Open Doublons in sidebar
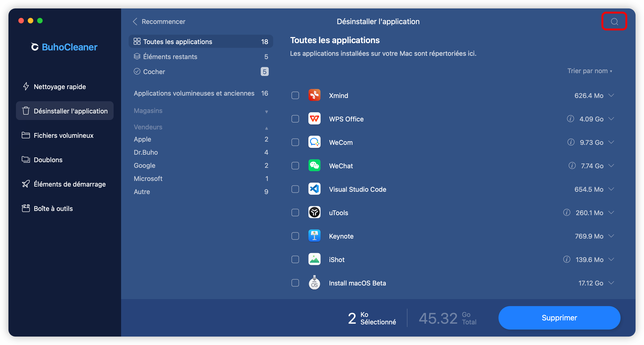The image size is (644, 345). 65,160
